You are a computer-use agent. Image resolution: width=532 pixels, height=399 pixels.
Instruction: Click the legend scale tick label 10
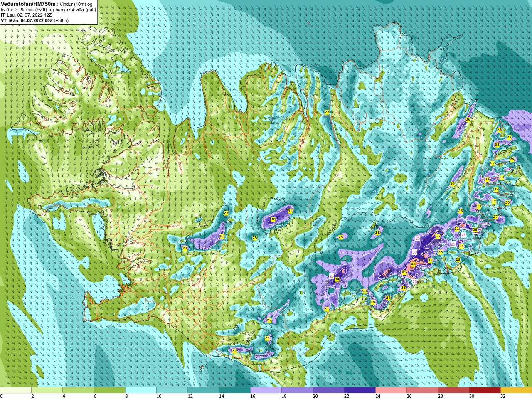point(159,396)
